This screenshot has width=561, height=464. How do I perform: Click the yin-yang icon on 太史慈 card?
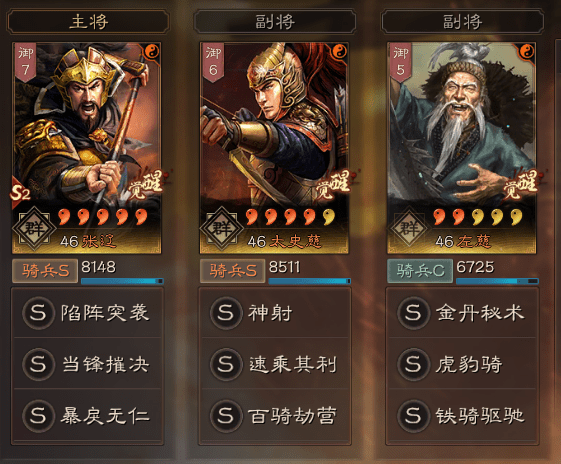click(339, 52)
